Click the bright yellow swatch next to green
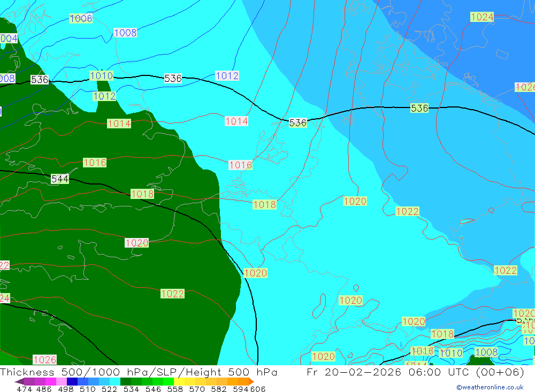 179,381
